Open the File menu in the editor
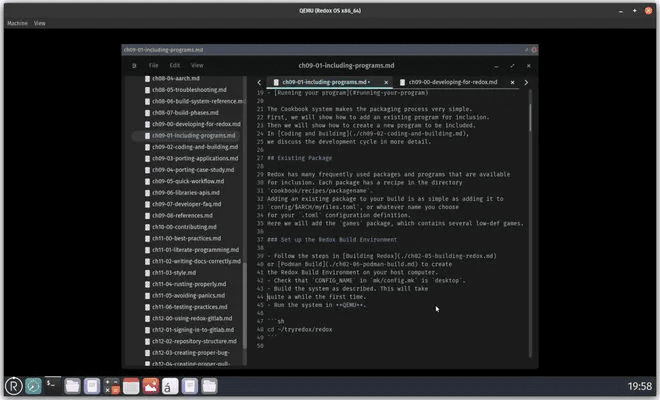 point(154,65)
